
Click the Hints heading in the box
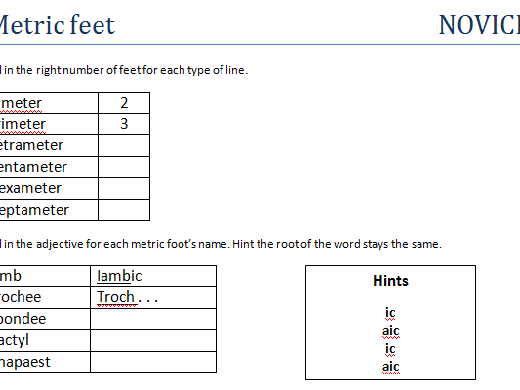391,281
